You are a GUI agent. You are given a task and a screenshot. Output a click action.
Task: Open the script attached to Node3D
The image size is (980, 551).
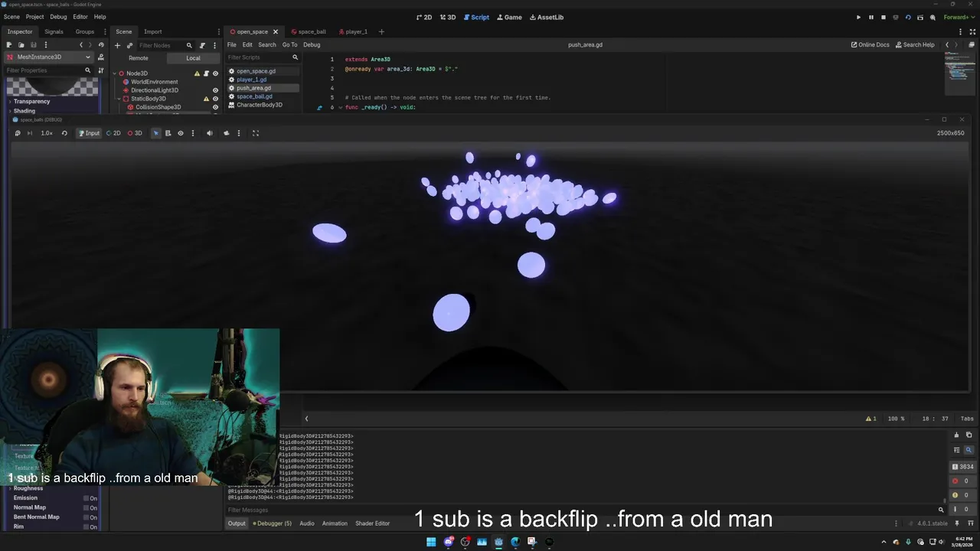click(206, 73)
